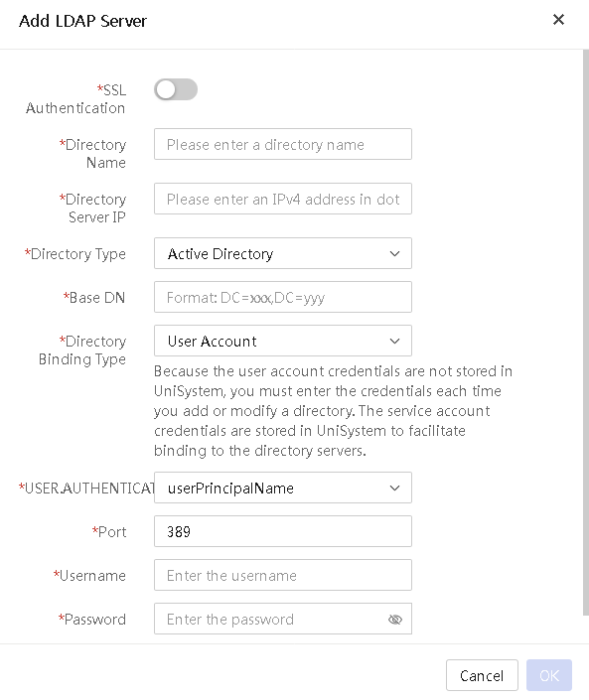
Task: Focus the Username input field
Action: click(283, 575)
